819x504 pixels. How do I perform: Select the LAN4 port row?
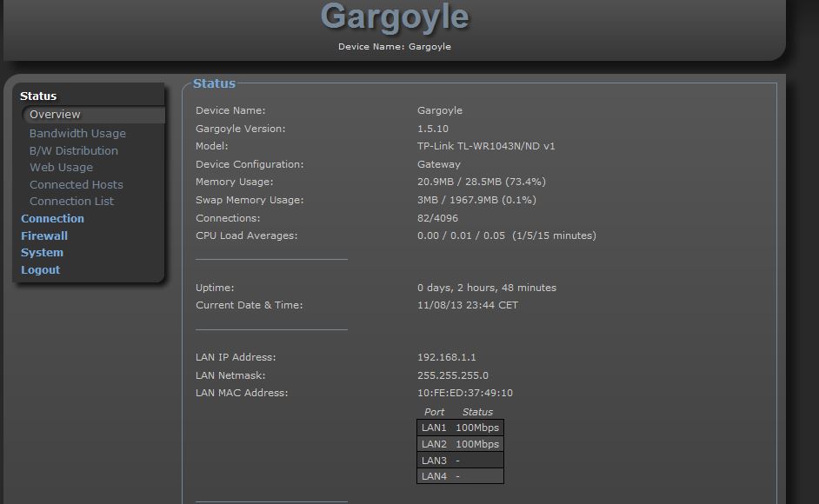[x=459, y=475]
